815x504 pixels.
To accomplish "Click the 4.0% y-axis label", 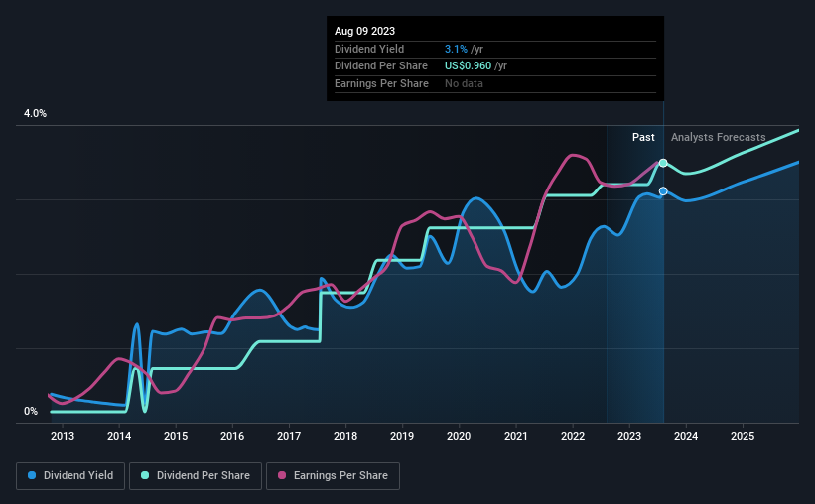I will [x=35, y=113].
